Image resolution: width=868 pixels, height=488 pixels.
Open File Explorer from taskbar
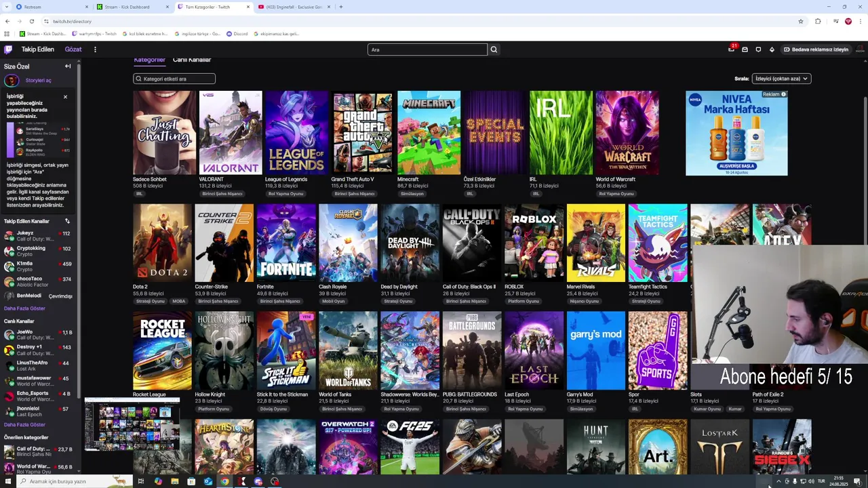174,481
